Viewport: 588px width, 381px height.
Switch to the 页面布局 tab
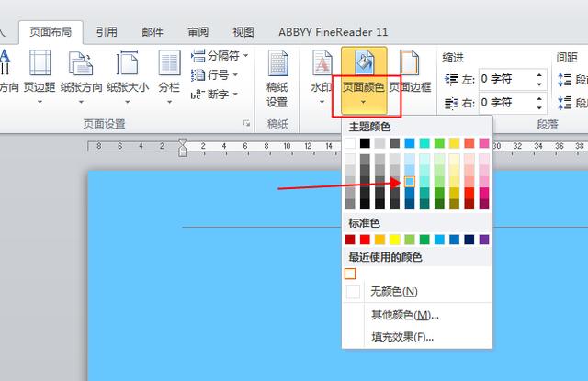51,32
